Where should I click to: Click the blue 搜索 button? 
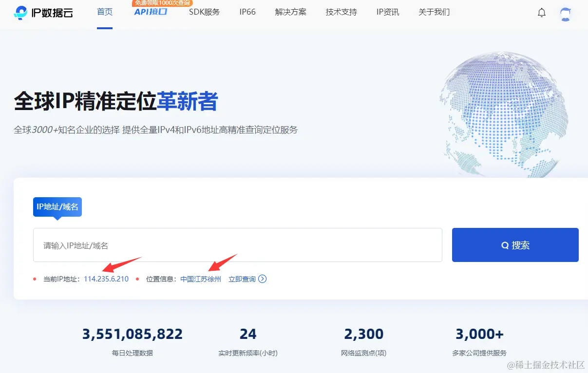coord(515,245)
